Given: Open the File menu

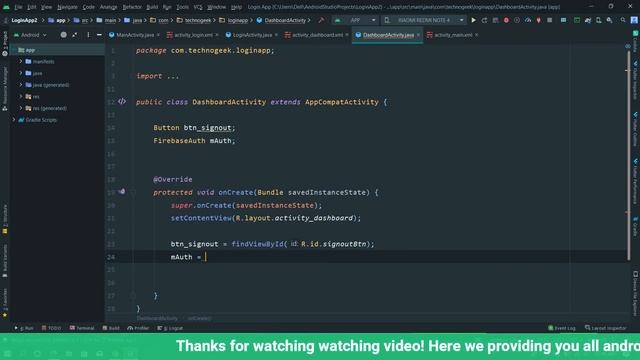Looking at the screenshot, I should [18, 7].
